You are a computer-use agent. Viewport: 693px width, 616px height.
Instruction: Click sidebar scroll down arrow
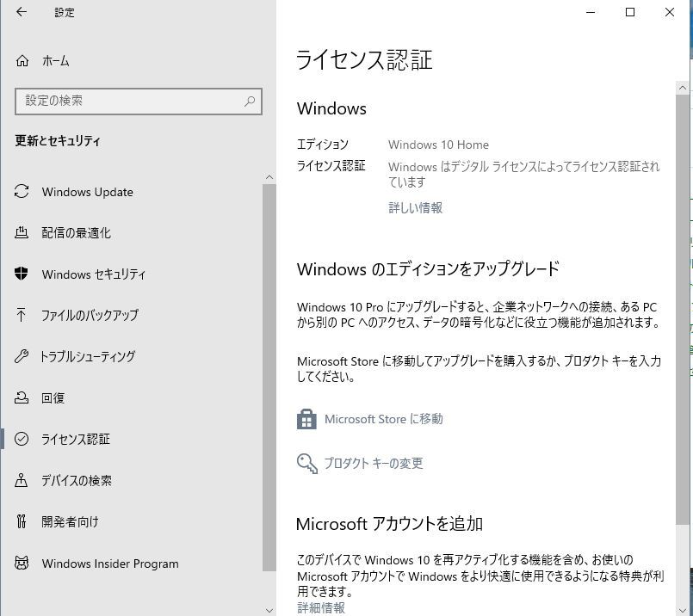point(269,610)
